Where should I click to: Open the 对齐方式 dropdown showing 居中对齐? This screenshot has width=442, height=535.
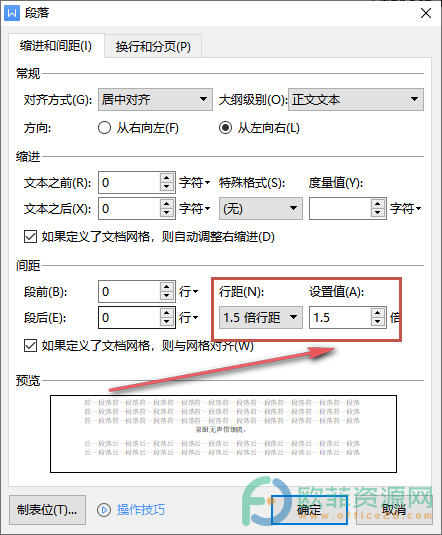pyautogui.click(x=155, y=99)
